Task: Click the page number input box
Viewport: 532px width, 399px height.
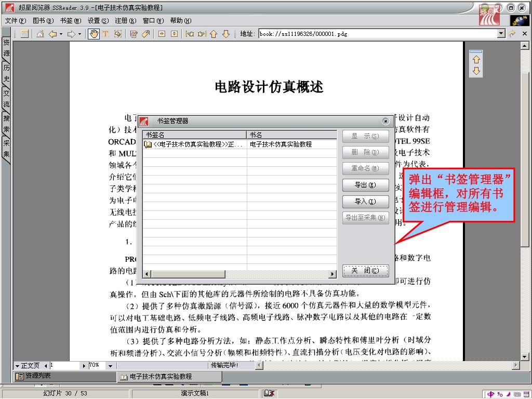Action: [65, 365]
